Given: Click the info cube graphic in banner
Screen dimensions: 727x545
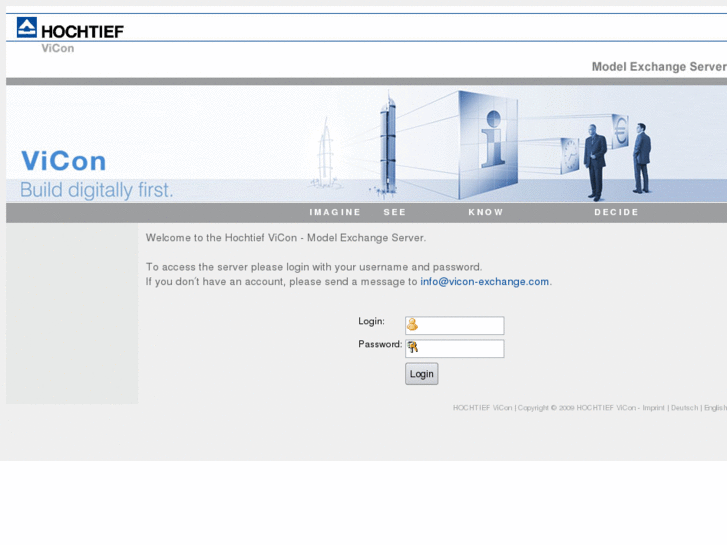Looking at the screenshot, I should [x=488, y=145].
